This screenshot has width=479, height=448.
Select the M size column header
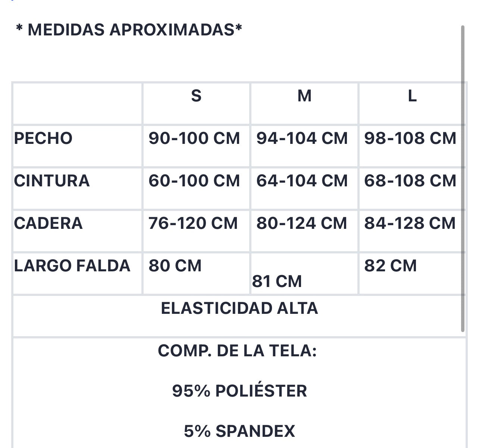(304, 96)
